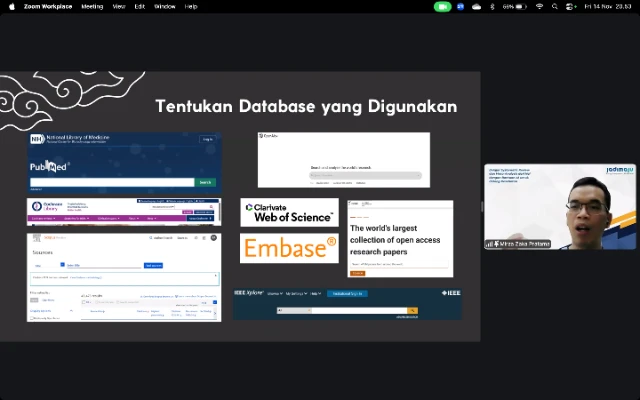
Task: Open the Apple menu
Action: click(x=12, y=7)
